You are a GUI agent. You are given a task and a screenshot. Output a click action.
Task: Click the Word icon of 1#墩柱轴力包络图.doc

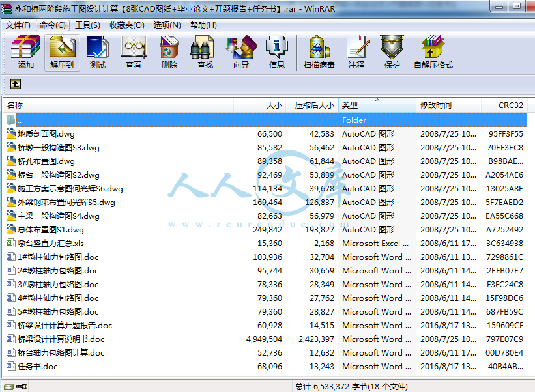(11, 257)
